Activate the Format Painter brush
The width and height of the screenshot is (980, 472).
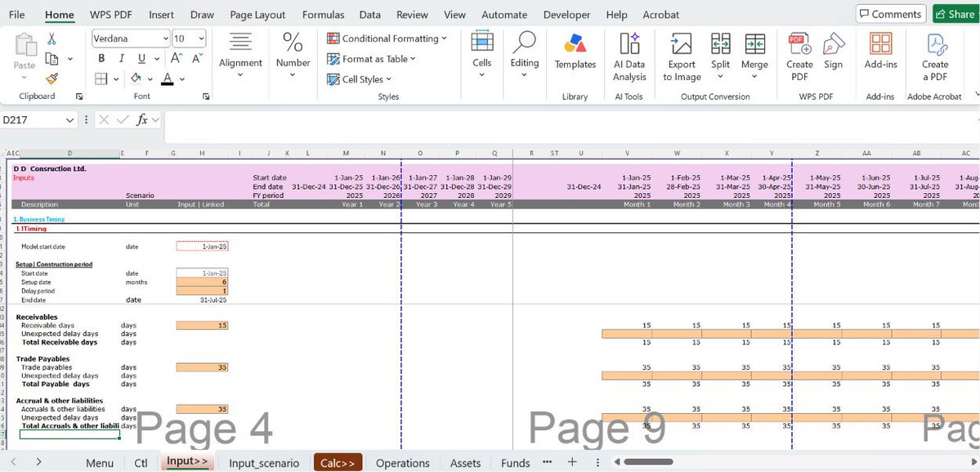(x=51, y=79)
